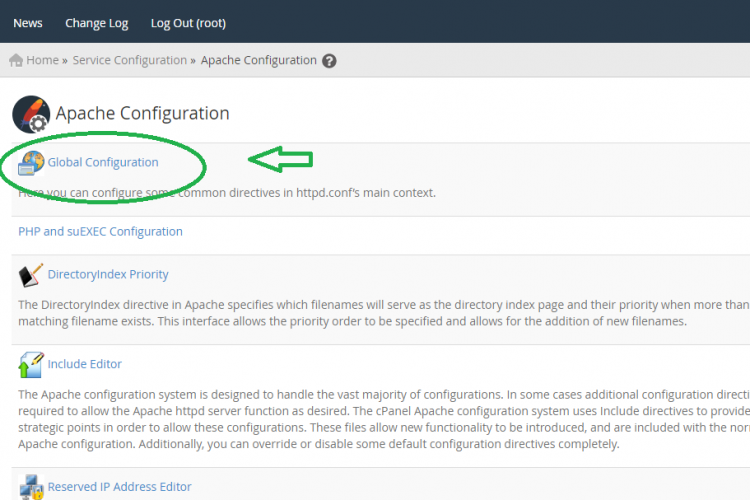The image size is (750, 500).
Task: Click the Global Configuration globe icon
Action: tap(31, 163)
